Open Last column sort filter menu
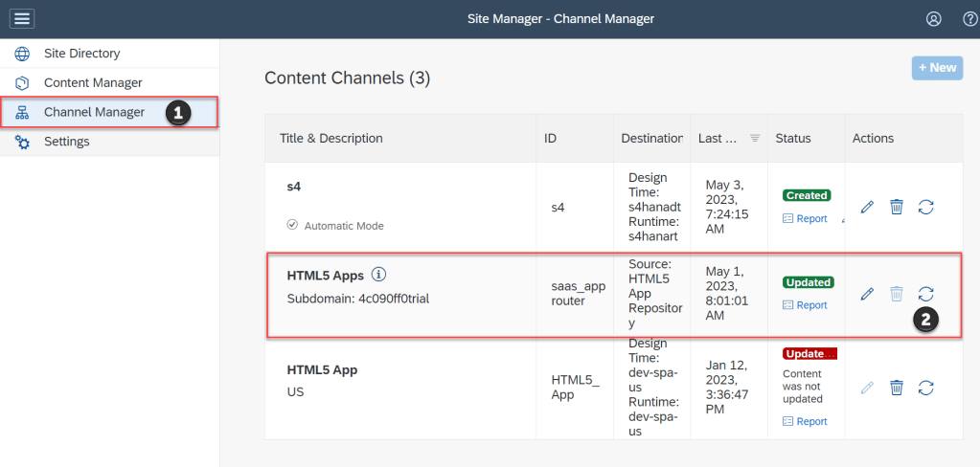 [x=755, y=139]
